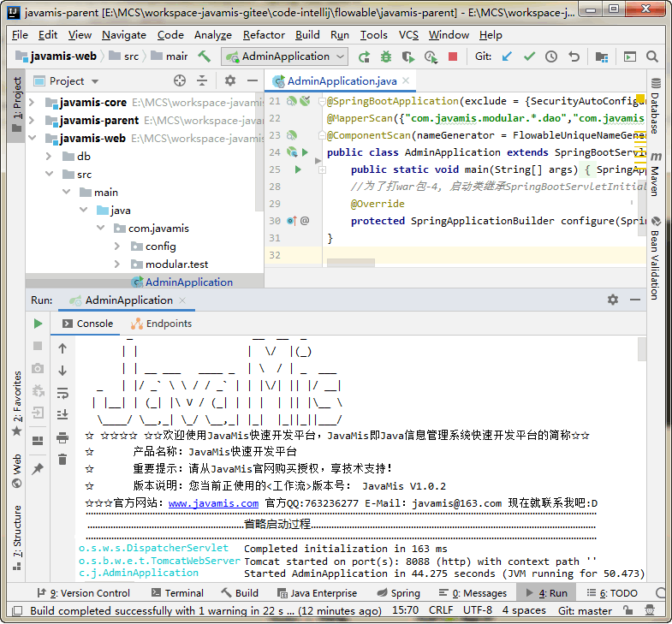Screen dimensions: 672x624
Task: Toggle soft-wrap in console
Action: (62, 393)
